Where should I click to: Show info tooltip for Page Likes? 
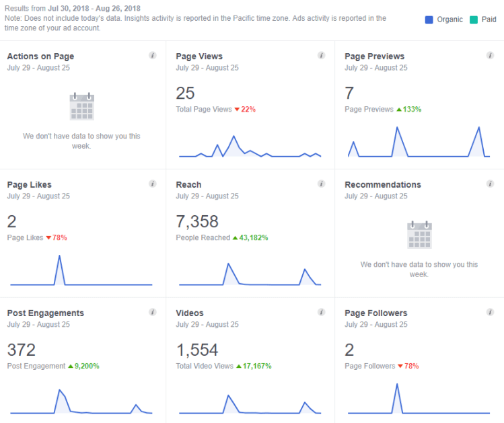153,184
